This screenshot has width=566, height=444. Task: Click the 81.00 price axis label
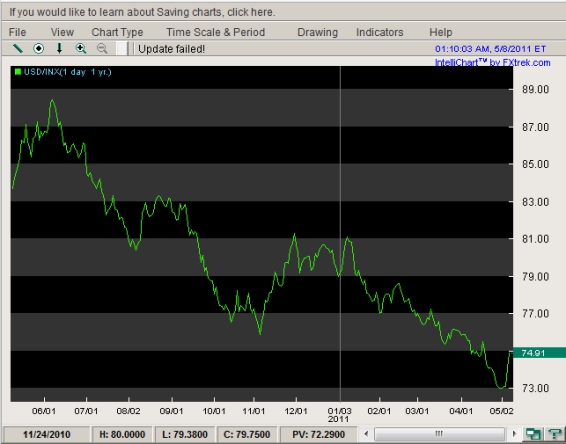coord(535,239)
